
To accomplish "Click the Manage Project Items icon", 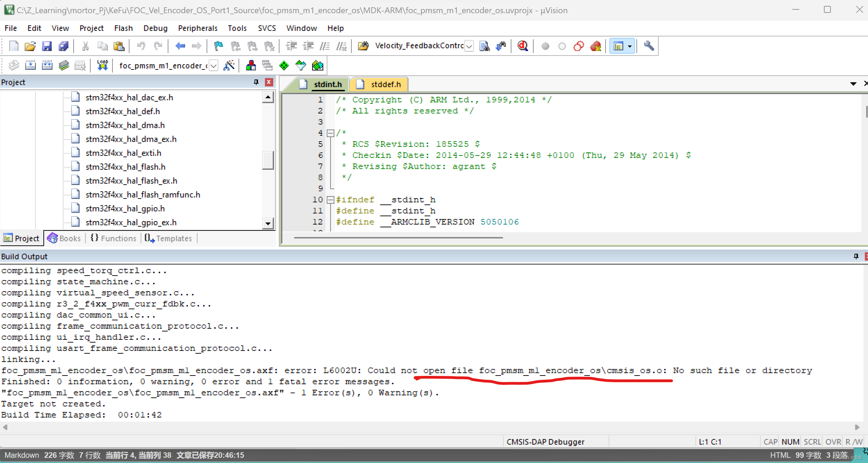I will coord(251,65).
